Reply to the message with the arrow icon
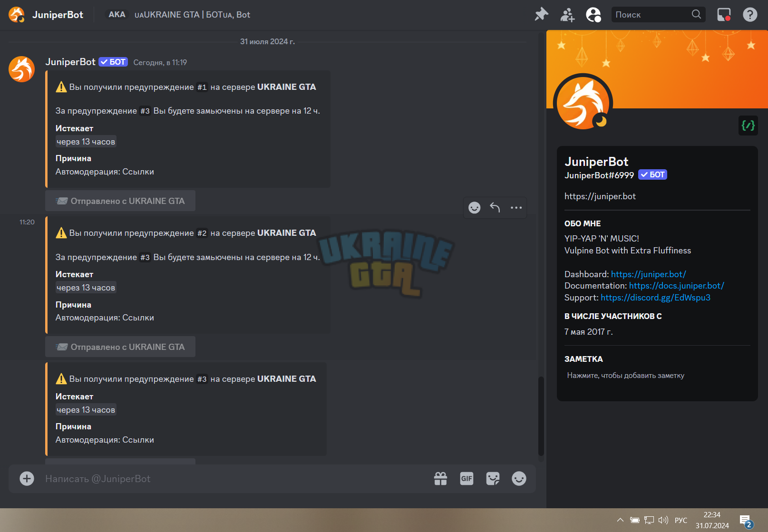 tap(495, 208)
